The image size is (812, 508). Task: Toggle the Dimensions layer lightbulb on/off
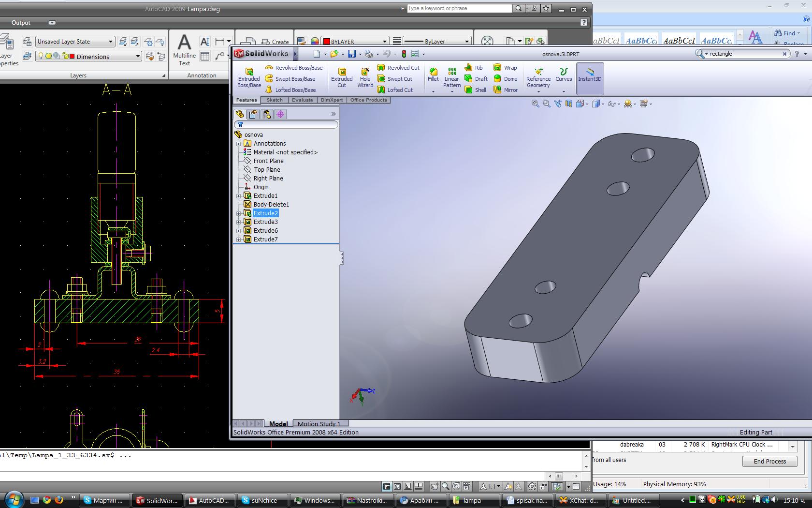click(41, 57)
